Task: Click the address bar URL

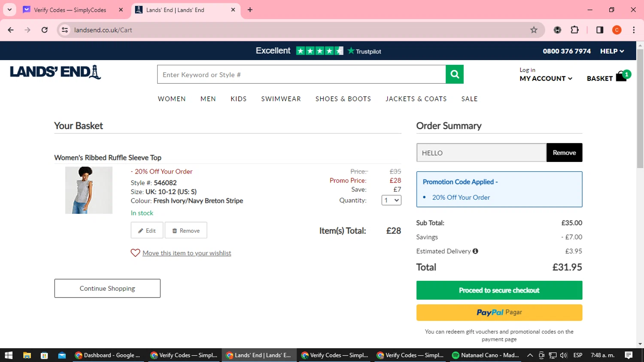Action: [103, 30]
